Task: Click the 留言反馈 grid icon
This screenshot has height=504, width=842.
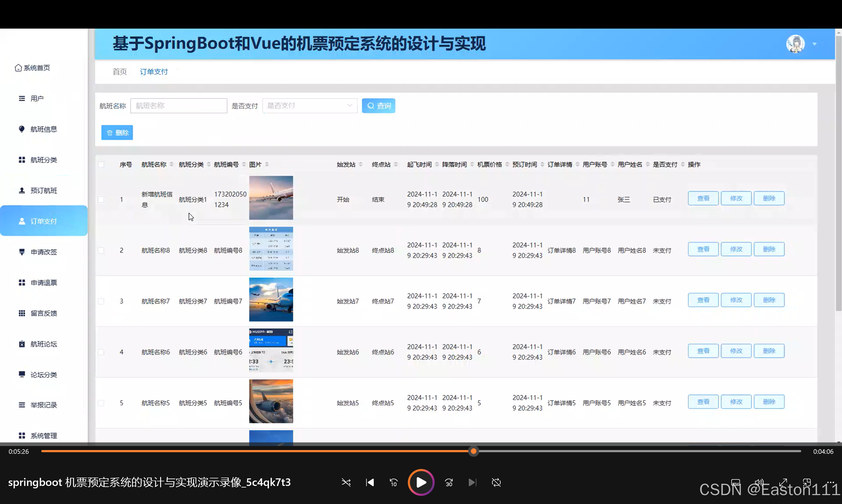Action: (x=22, y=313)
